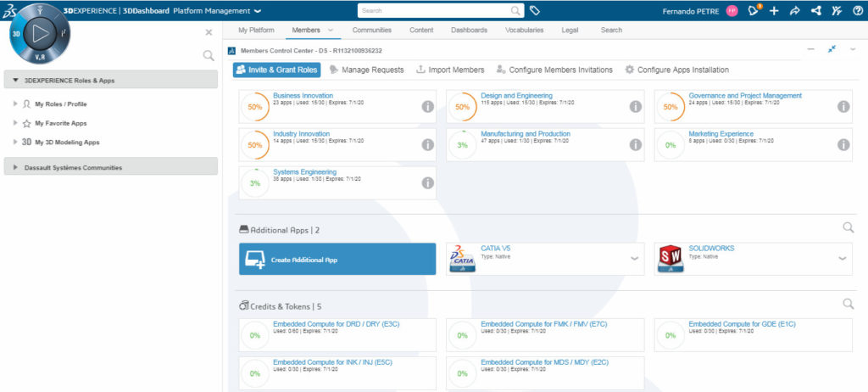
Task: Open the Members tab dropdown chevron
Action: click(331, 30)
